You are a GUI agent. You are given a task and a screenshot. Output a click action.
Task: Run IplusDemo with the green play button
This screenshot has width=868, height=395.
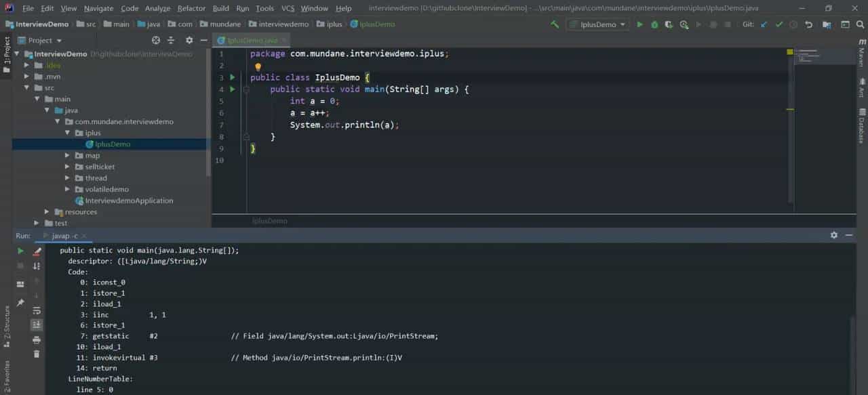tap(639, 24)
